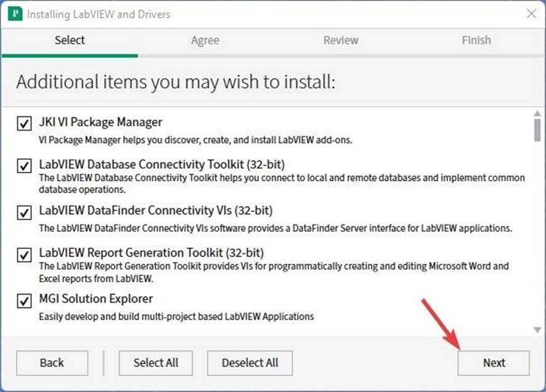Click scrollbar up arrow in items list

click(537, 113)
